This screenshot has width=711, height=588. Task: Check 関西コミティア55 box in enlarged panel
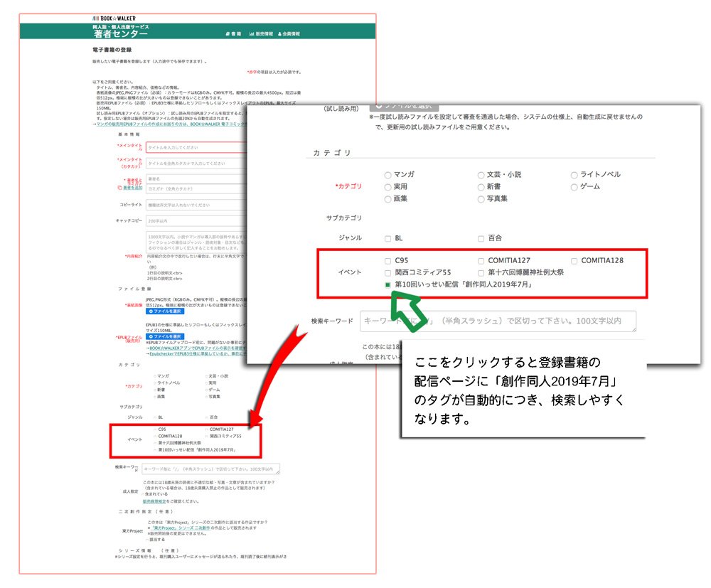click(387, 273)
